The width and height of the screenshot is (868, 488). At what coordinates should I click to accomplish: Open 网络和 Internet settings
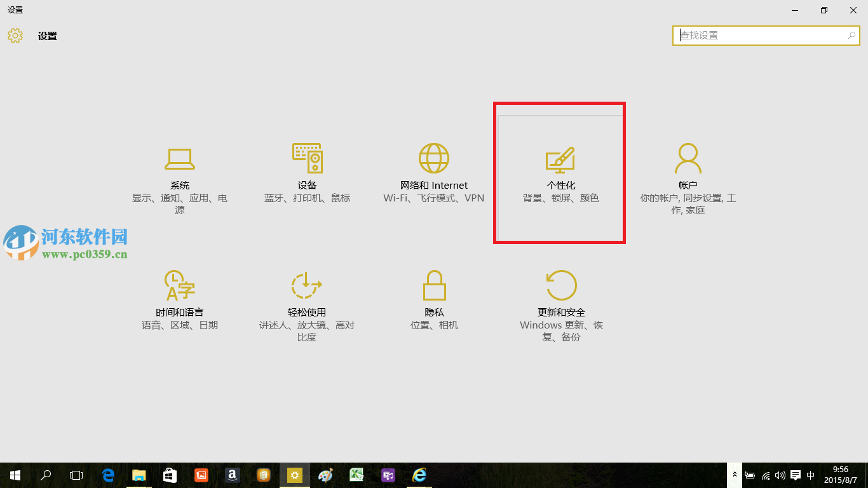tap(434, 172)
